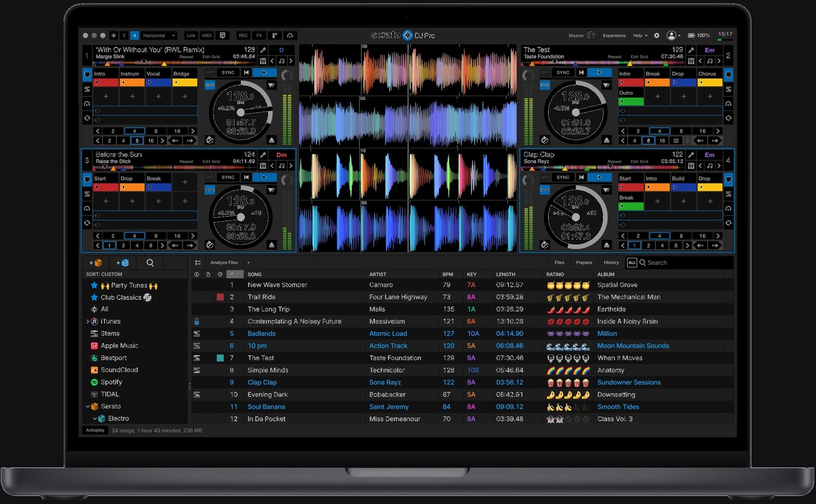
Task: Open Analyze Files dropdown arrow
Action: (x=249, y=263)
